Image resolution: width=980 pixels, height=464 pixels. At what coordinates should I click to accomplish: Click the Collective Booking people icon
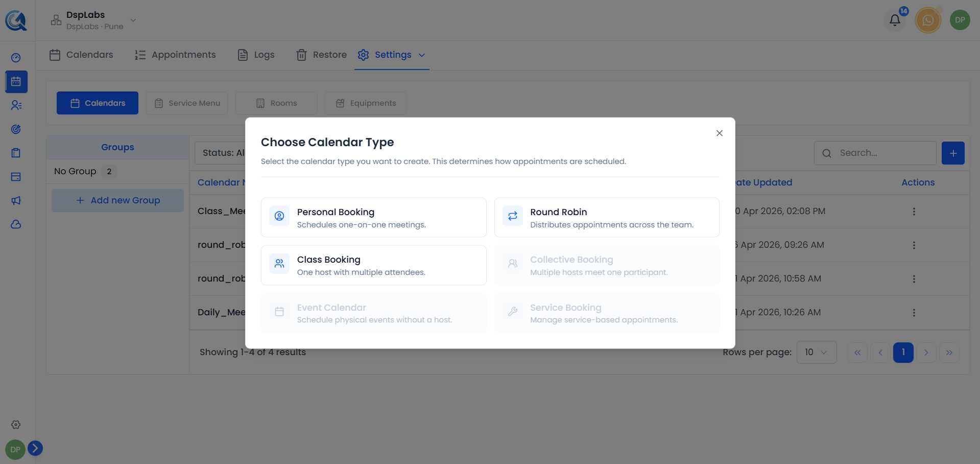[x=513, y=264]
